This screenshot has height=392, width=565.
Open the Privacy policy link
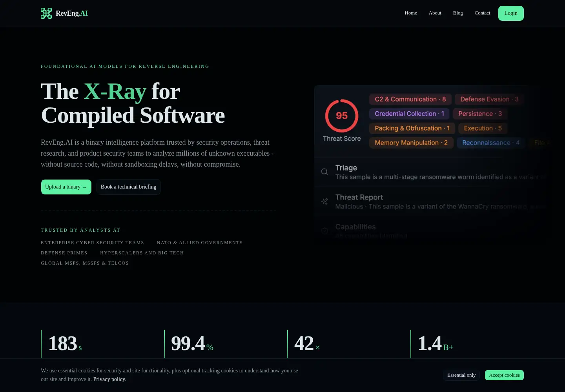point(109,379)
